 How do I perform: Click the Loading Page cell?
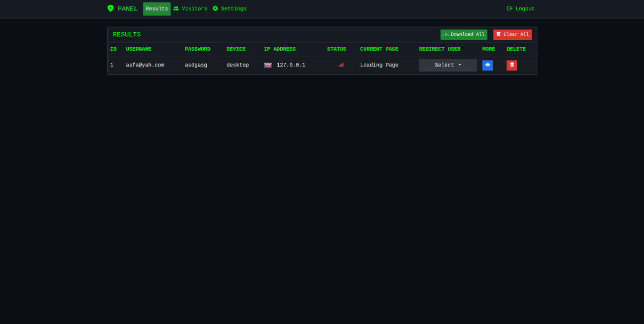click(379, 65)
